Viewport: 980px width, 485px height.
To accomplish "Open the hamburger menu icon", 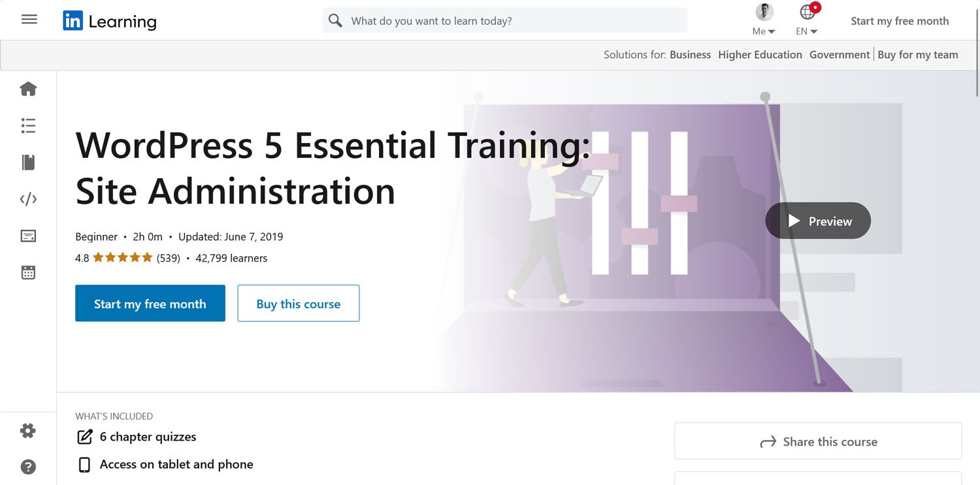I will (29, 20).
